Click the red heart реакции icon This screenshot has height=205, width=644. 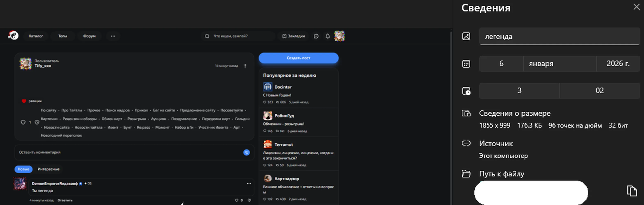[24, 101]
